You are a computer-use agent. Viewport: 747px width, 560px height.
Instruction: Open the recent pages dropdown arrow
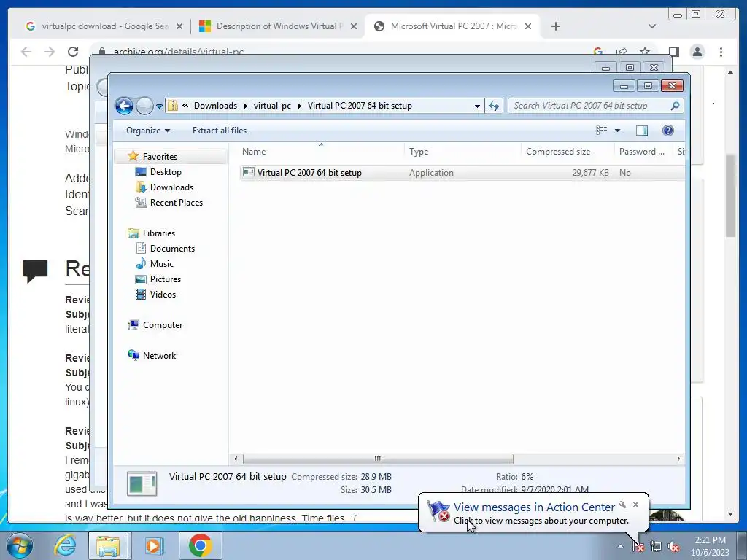point(159,106)
